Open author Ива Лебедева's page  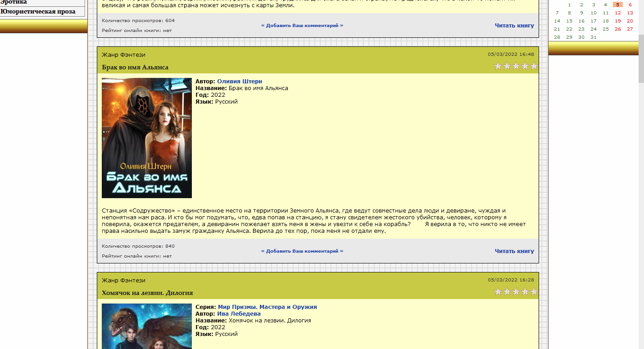239,314
